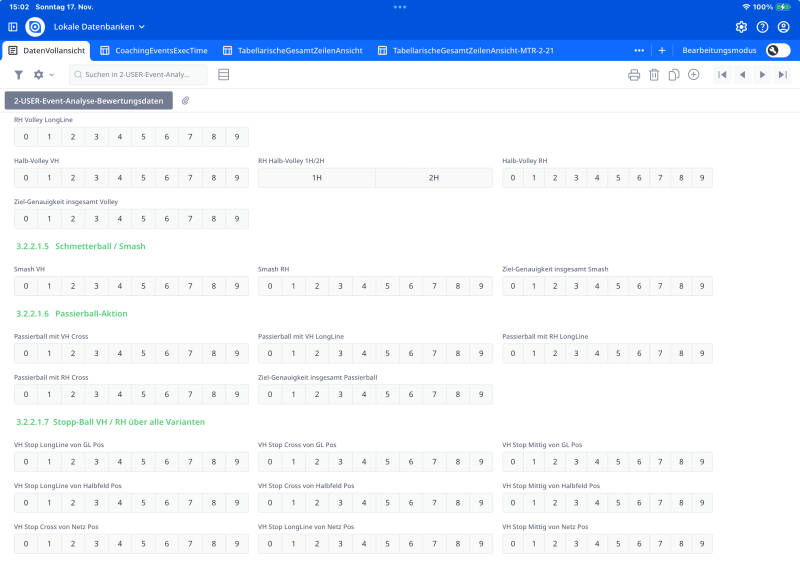Select 1H for RH Halb-Volley

(x=317, y=178)
